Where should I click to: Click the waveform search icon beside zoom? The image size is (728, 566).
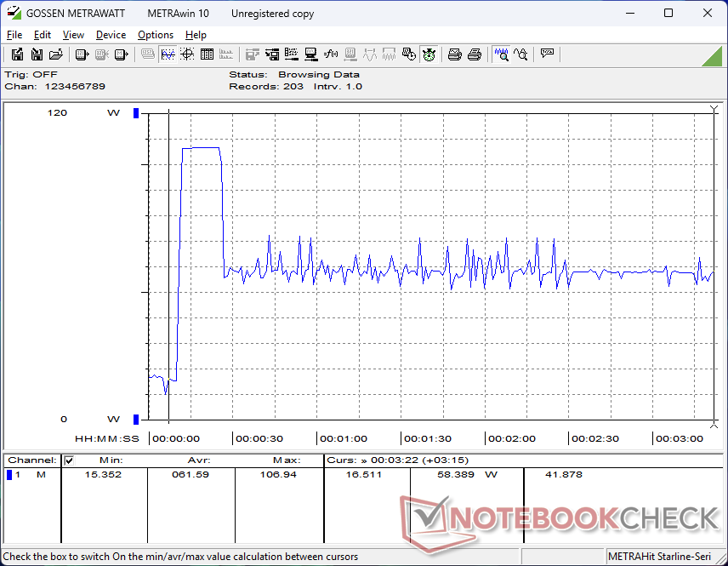tap(520, 54)
